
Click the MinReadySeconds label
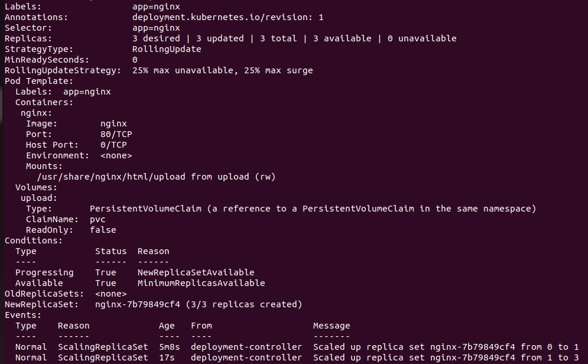[47, 60]
